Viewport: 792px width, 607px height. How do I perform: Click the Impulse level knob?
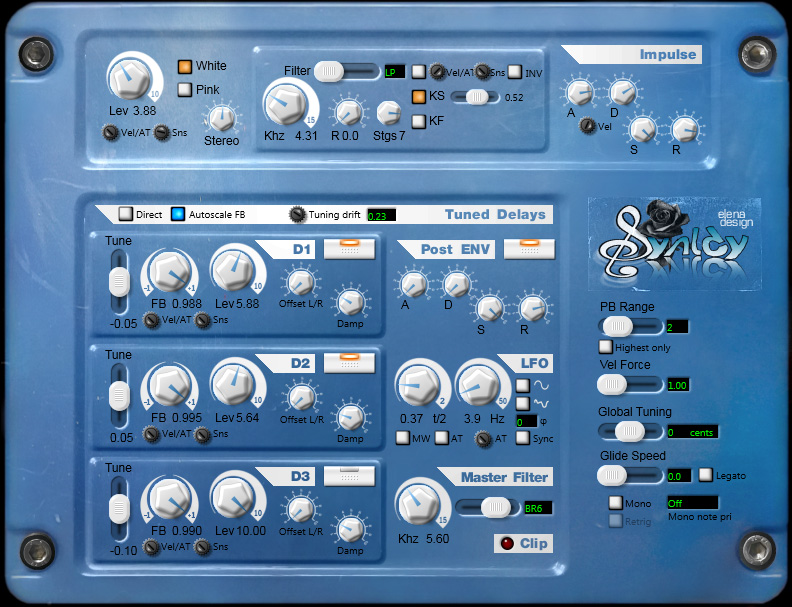(130, 79)
